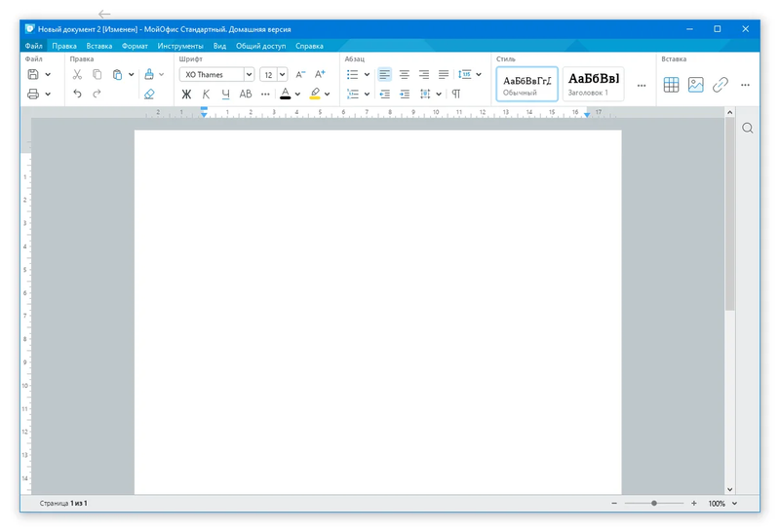Open the Правка menu

click(64, 46)
